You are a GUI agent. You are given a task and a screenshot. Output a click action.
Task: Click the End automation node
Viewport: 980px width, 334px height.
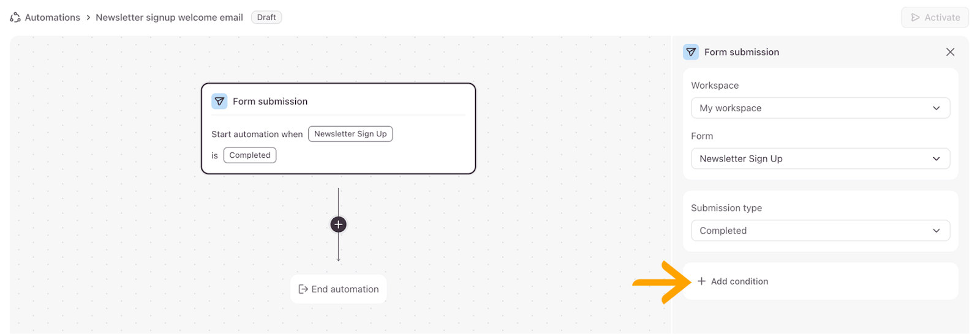click(x=339, y=289)
